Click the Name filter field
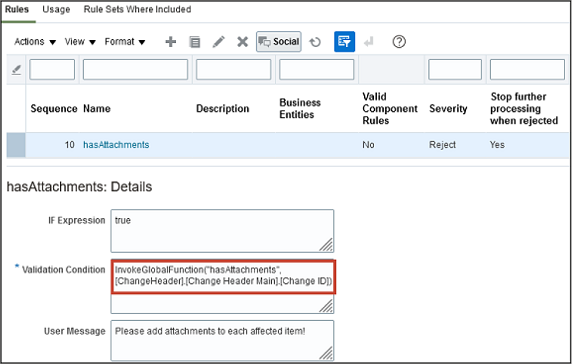Screen dimensions: 572x364 (x=135, y=69)
